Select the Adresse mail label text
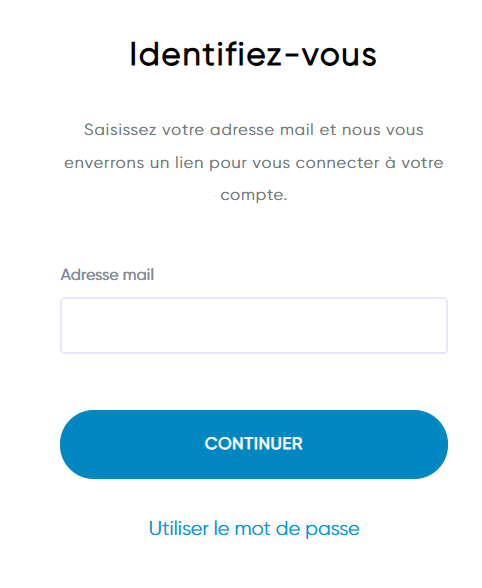This screenshot has width=482, height=588. click(x=107, y=274)
